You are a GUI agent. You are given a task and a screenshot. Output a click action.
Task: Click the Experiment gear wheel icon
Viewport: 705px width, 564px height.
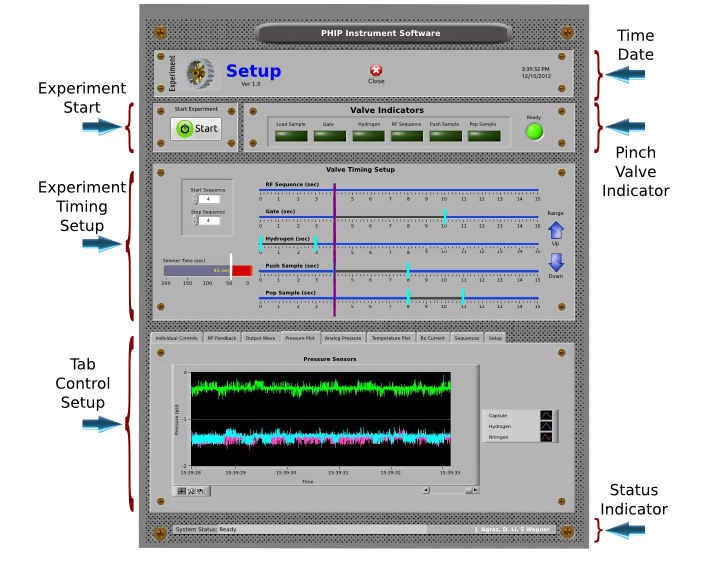point(200,73)
